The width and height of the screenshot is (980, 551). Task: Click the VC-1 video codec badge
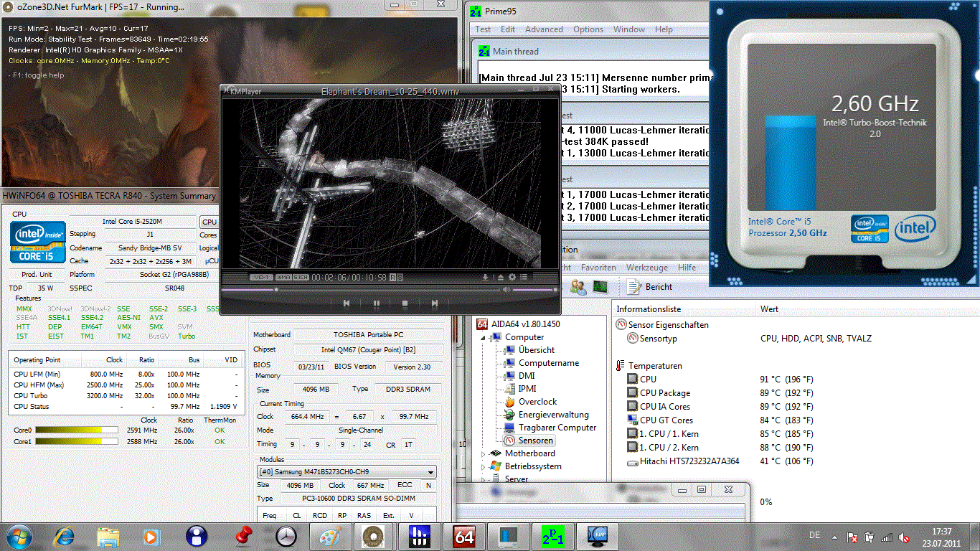point(260,277)
